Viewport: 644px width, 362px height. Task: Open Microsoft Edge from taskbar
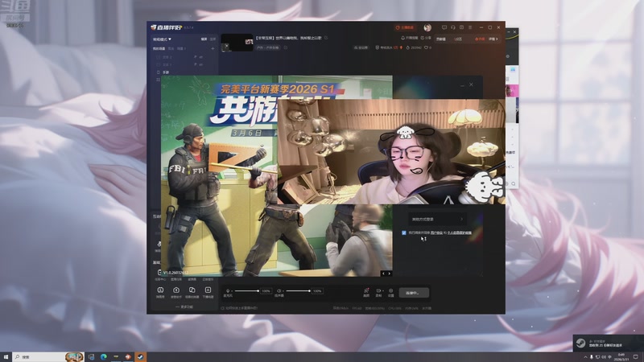coord(104,357)
